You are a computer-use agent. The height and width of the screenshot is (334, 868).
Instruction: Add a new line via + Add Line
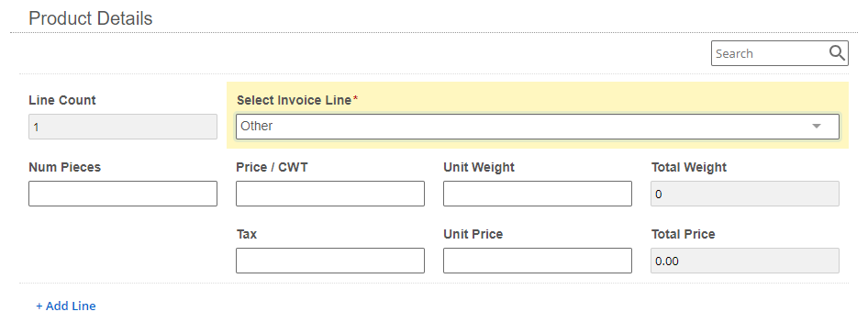pyautogui.click(x=66, y=306)
